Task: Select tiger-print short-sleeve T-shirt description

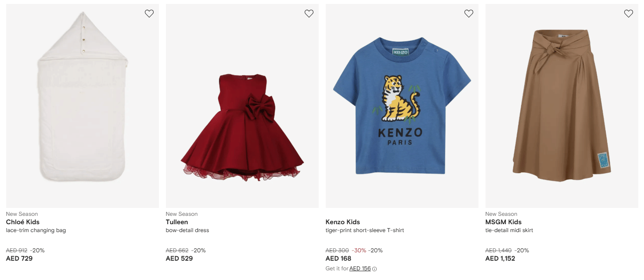Action: tap(365, 230)
